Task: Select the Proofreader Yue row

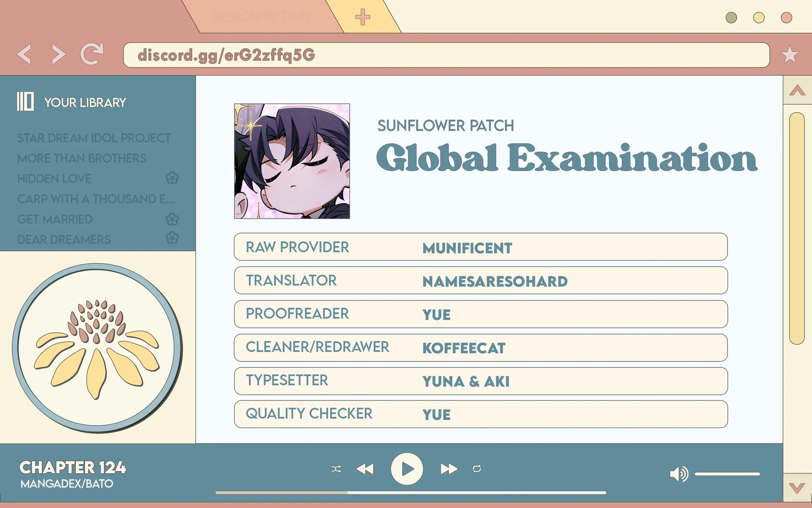Action: (x=481, y=314)
